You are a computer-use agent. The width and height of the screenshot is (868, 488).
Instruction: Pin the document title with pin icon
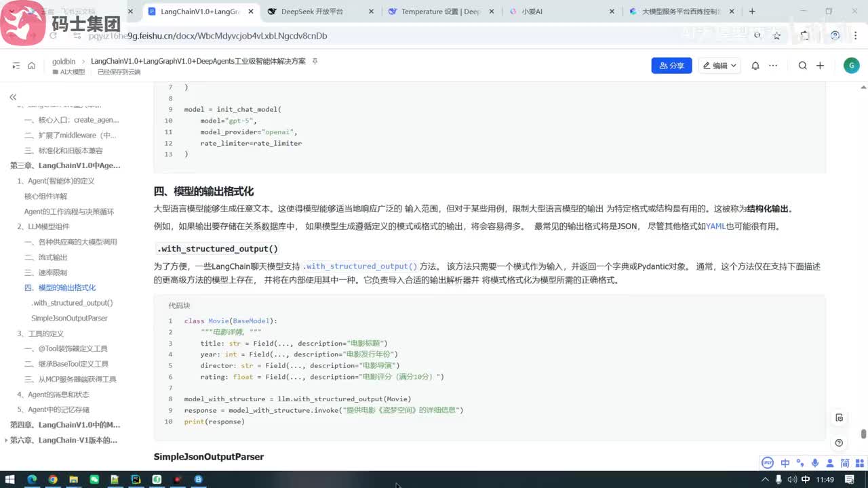315,61
